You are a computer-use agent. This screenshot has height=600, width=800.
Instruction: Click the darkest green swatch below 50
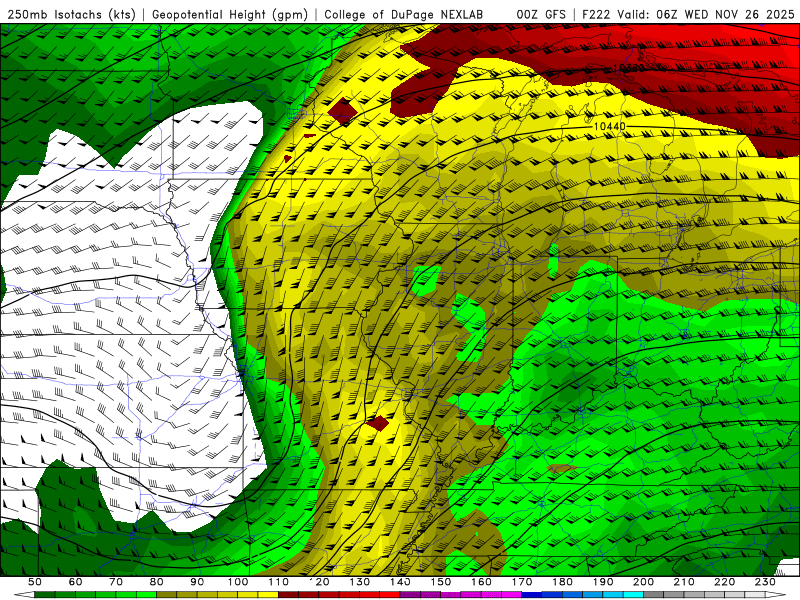[x=45, y=595]
